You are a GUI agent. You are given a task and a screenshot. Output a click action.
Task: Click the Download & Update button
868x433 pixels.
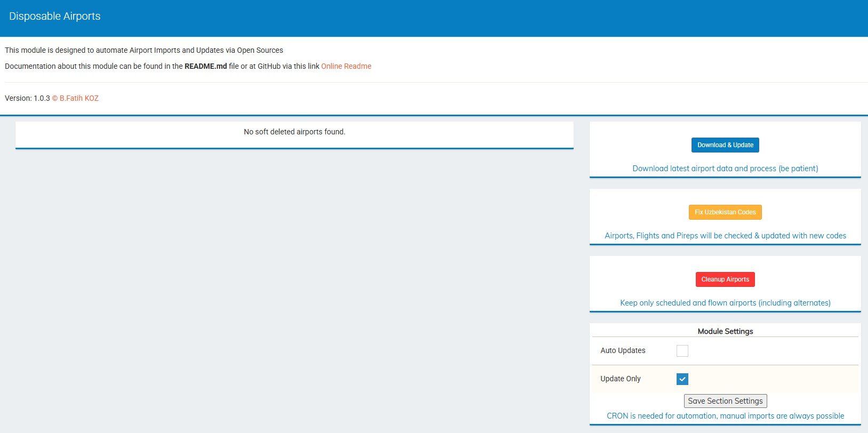tap(725, 145)
